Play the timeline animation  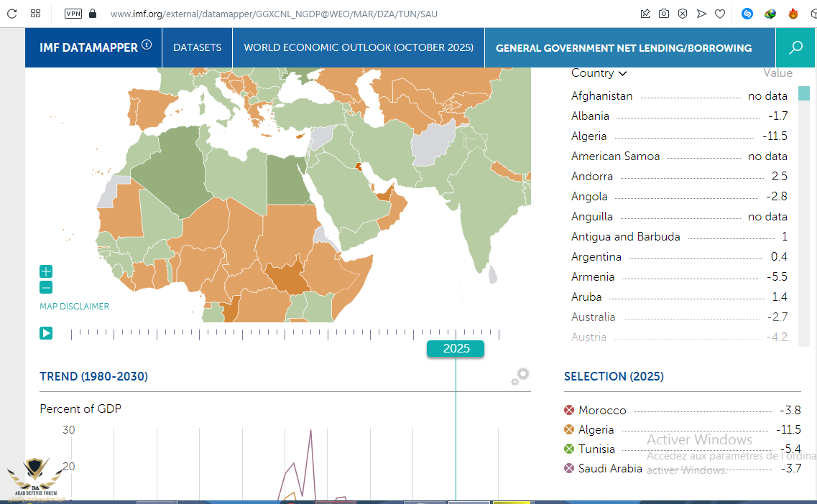pyautogui.click(x=46, y=333)
